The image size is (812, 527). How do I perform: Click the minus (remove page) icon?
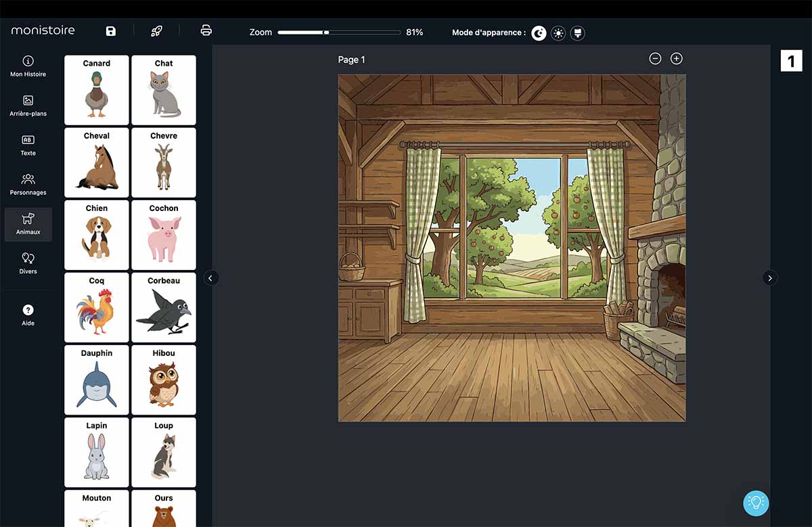click(655, 59)
